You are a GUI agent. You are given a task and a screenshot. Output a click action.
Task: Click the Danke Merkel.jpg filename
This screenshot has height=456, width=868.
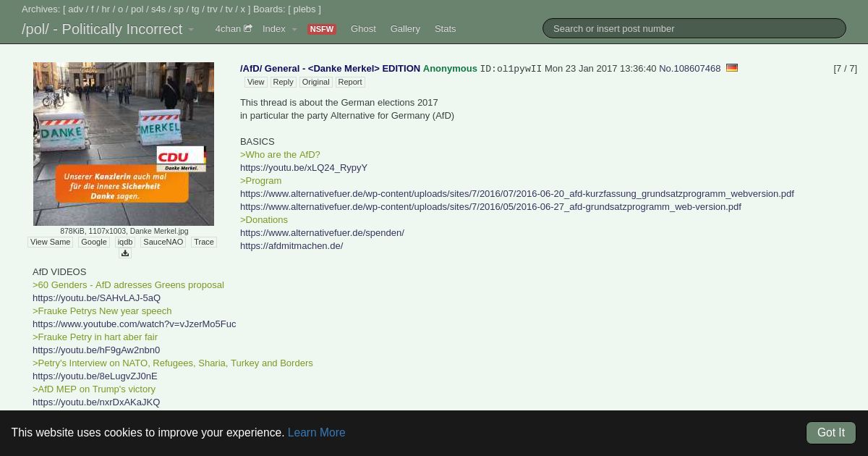click(159, 231)
